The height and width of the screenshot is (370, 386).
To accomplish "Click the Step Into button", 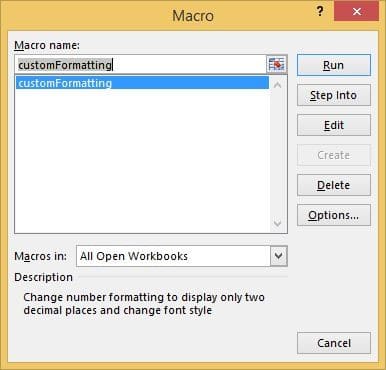I will coord(334,95).
